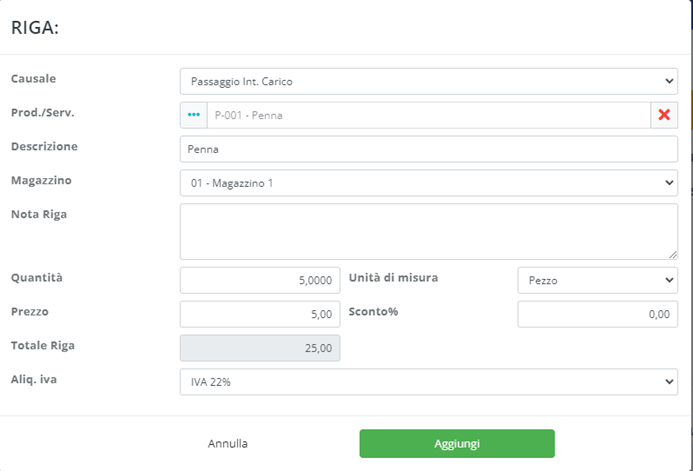Click the Sconto% label text

click(x=373, y=311)
